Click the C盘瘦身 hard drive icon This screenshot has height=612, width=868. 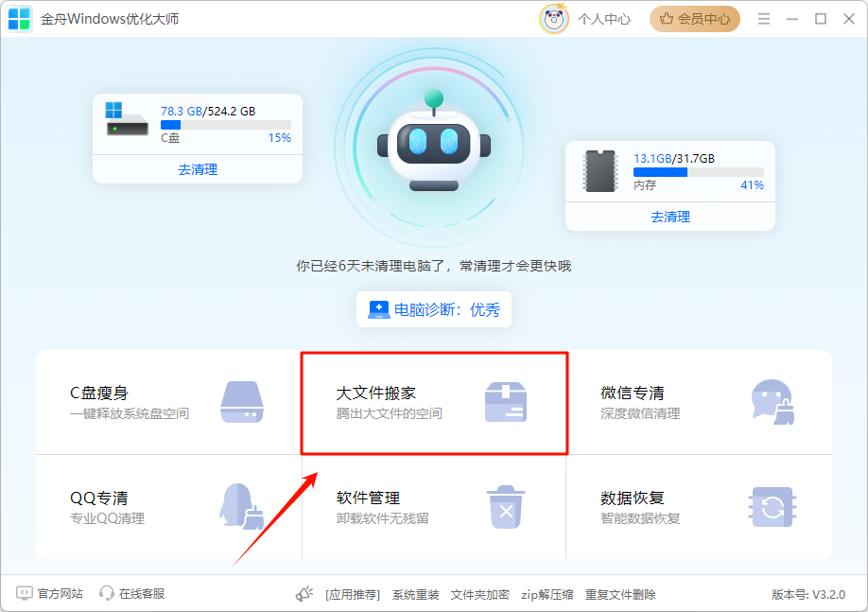[242, 402]
